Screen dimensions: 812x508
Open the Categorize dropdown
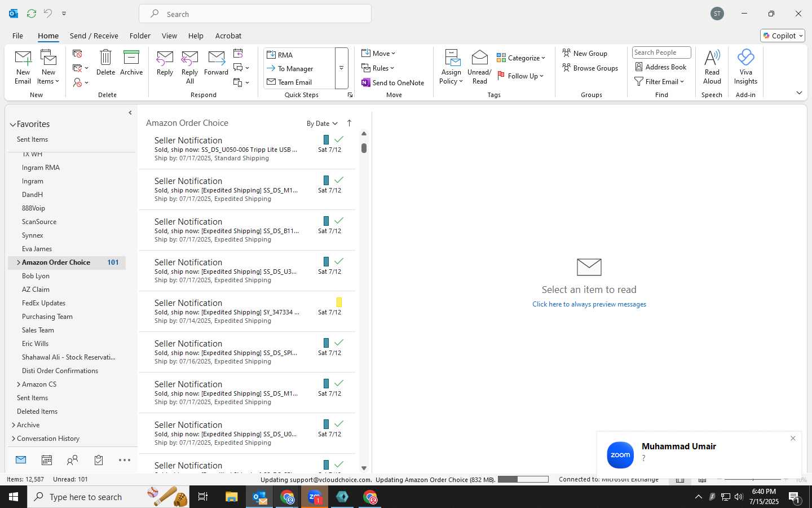[521, 58]
